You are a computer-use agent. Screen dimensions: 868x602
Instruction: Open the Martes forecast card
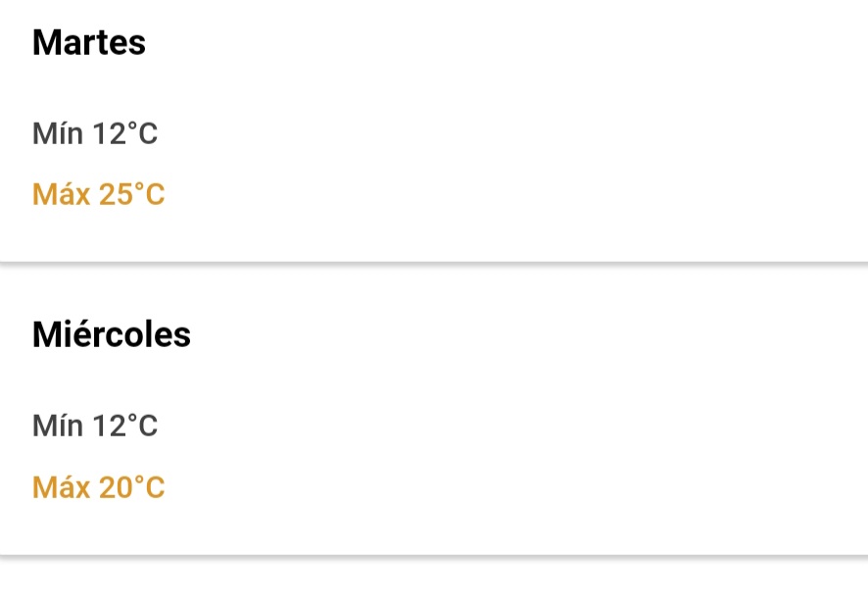click(x=434, y=130)
